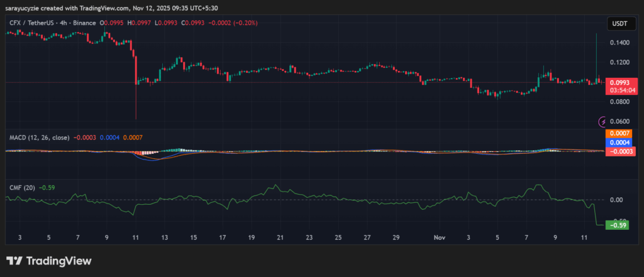Click the green -0.59 CMF value tag

[x=618, y=224]
